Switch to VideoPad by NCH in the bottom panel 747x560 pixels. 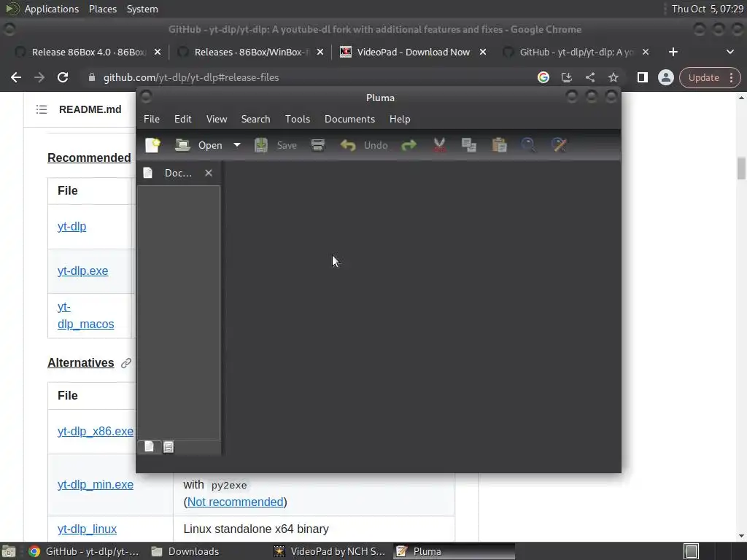click(x=330, y=551)
